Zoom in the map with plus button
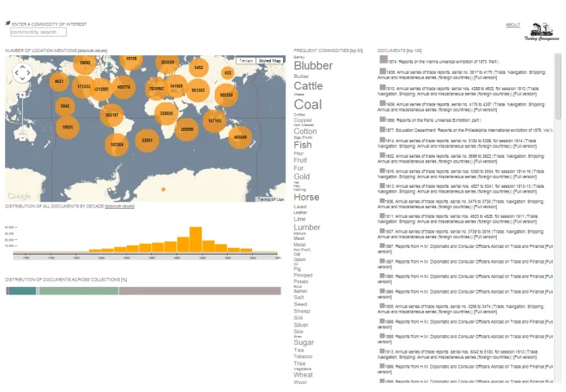 pos(23,95)
